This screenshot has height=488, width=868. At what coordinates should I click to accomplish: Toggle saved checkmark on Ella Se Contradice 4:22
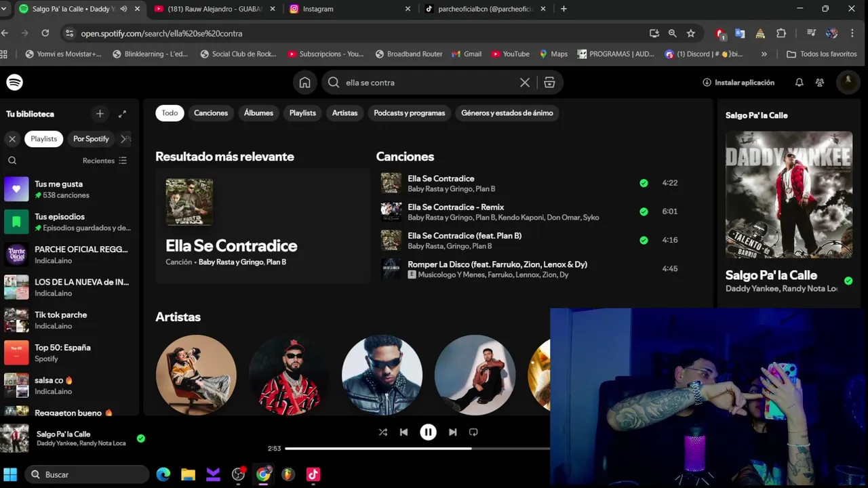click(x=644, y=183)
